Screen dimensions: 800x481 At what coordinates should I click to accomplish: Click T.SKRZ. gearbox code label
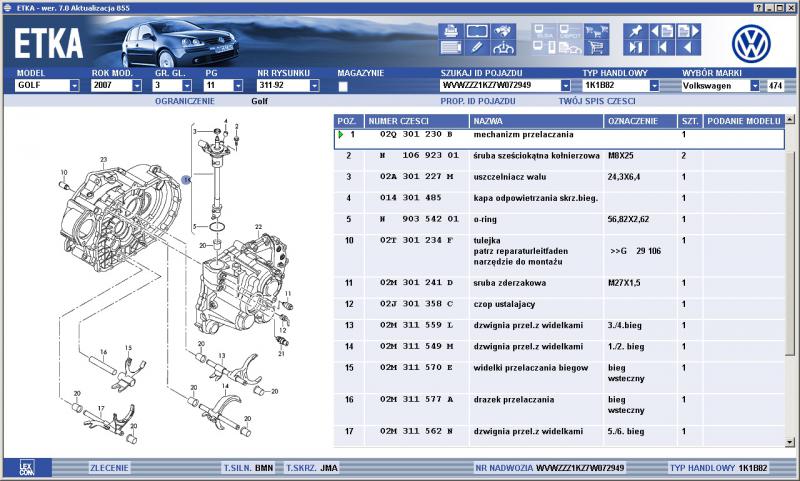click(x=301, y=468)
